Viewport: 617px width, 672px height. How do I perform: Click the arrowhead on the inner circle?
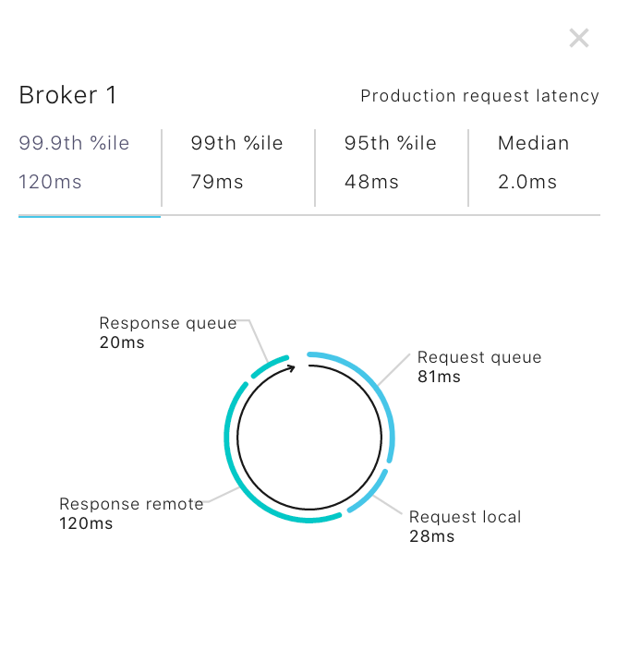(x=291, y=369)
